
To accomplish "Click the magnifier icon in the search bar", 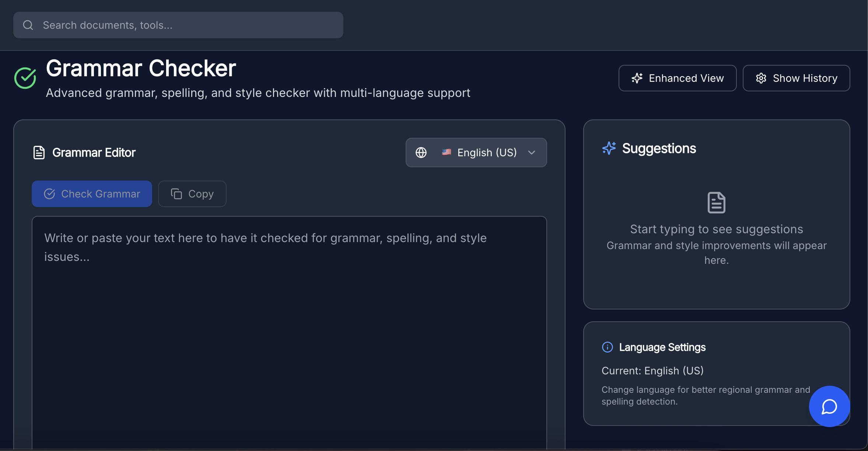I will tap(28, 25).
